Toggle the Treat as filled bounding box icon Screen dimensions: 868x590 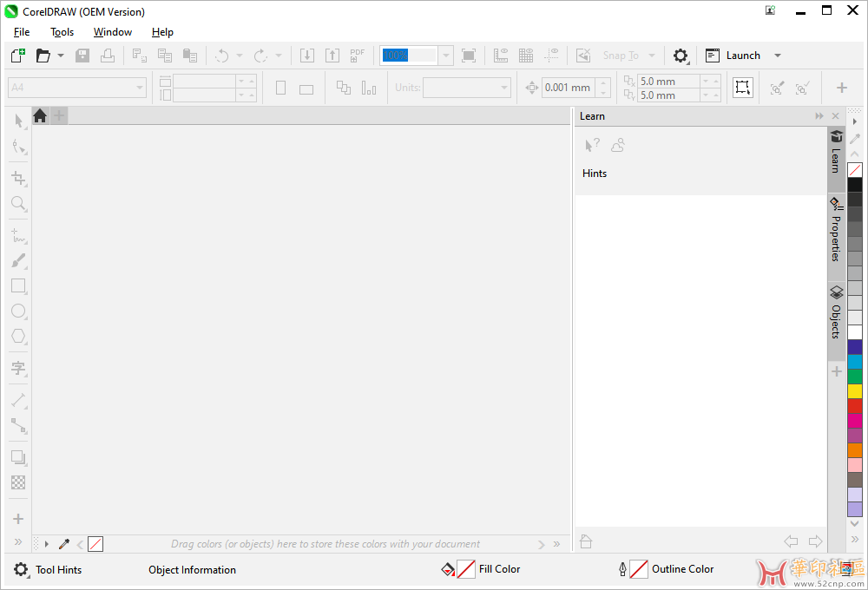(x=743, y=88)
